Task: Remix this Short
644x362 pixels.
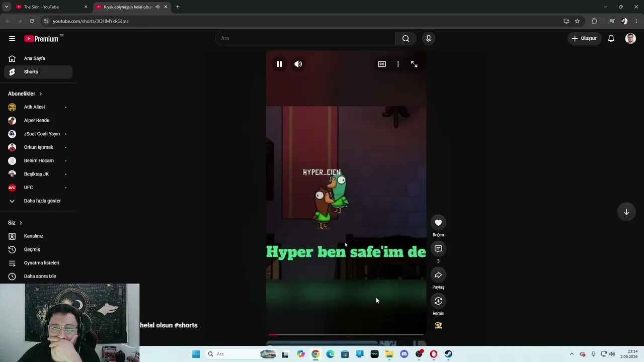Action: (x=438, y=301)
